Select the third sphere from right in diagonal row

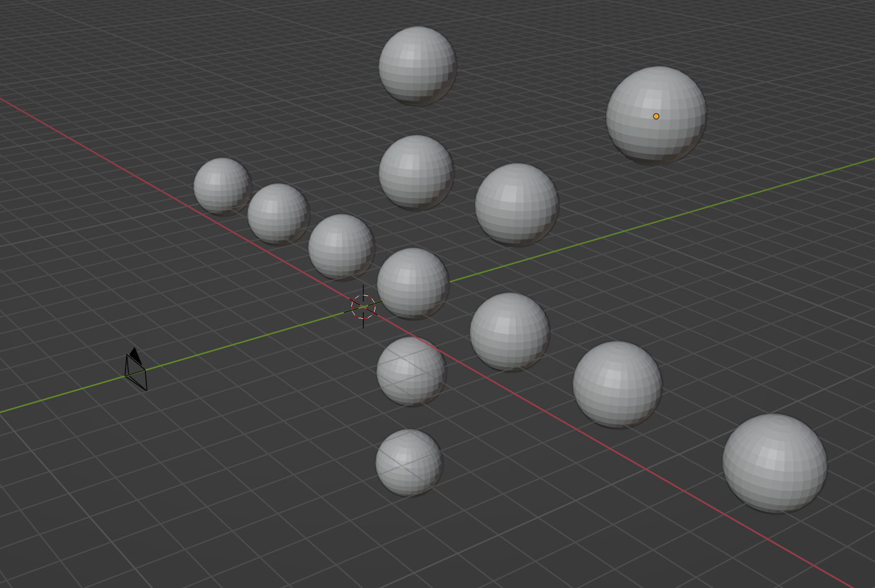(x=509, y=331)
